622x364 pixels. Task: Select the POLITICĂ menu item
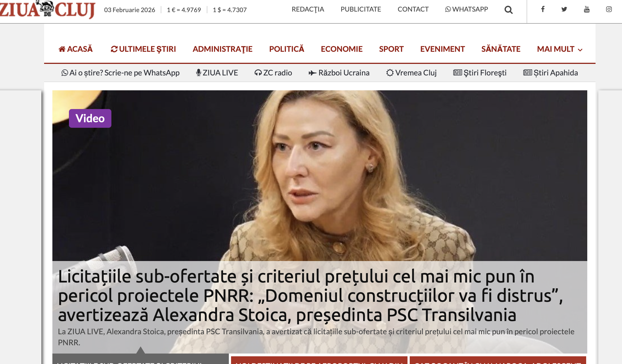pyautogui.click(x=286, y=49)
